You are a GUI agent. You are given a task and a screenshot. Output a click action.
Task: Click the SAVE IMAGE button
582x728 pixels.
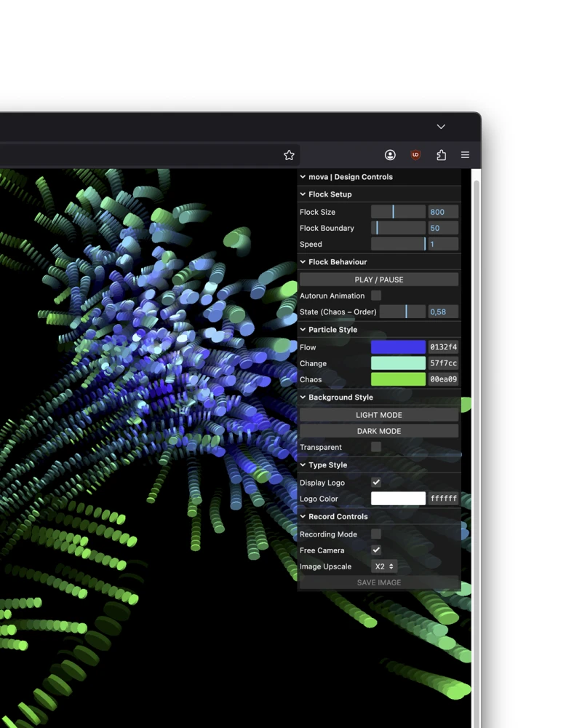pyautogui.click(x=378, y=582)
